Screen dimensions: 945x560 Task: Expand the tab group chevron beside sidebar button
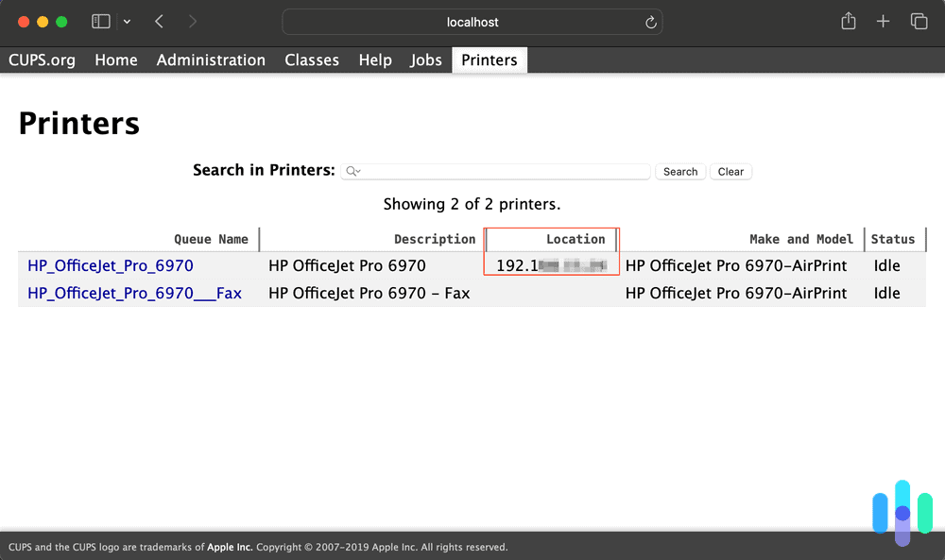pos(126,21)
